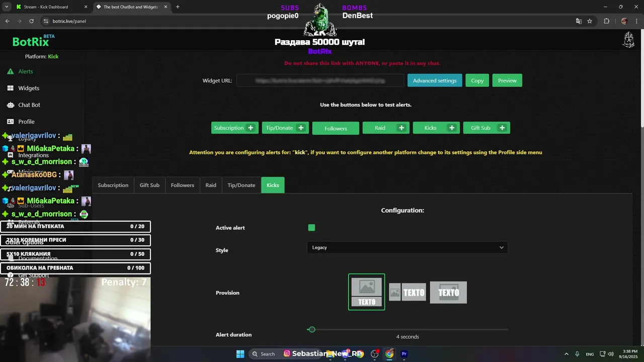Click the Profile card icon
Image resolution: width=644 pixels, height=362 pixels.
(x=10, y=122)
